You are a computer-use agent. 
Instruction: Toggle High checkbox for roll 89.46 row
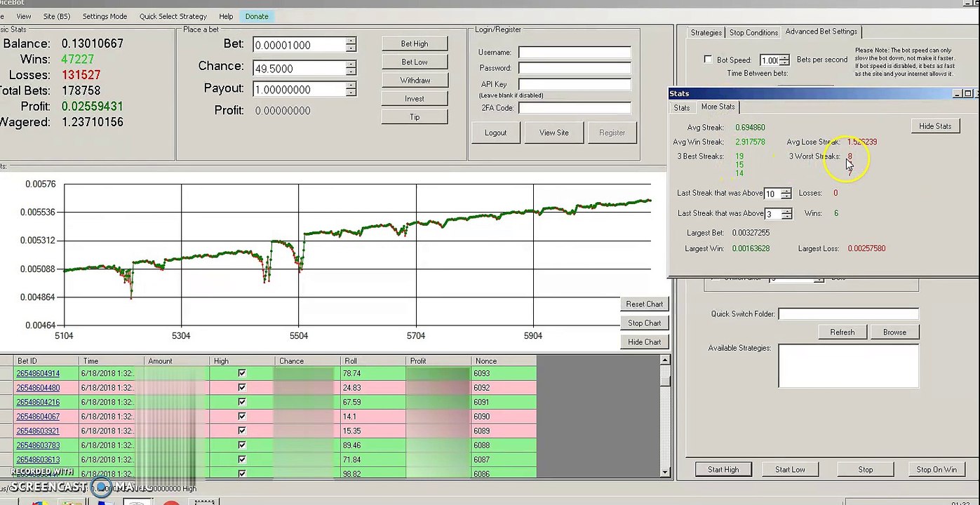click(x=242, y=445)
